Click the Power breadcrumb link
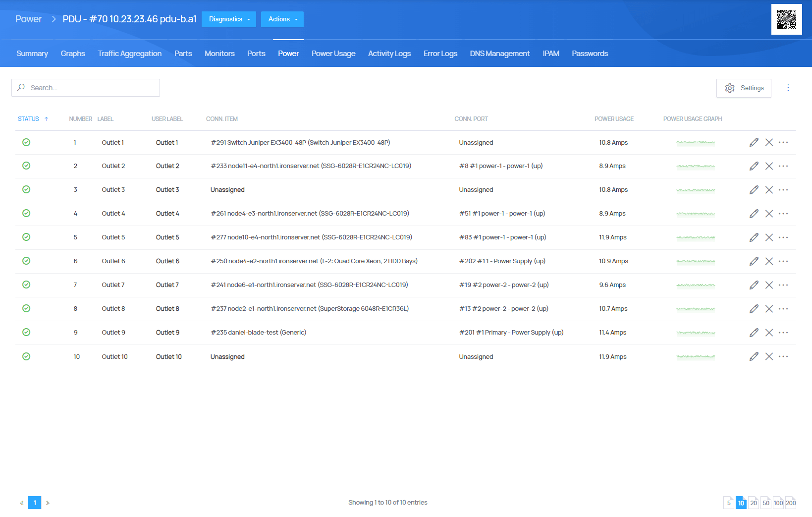 [29, 19]
